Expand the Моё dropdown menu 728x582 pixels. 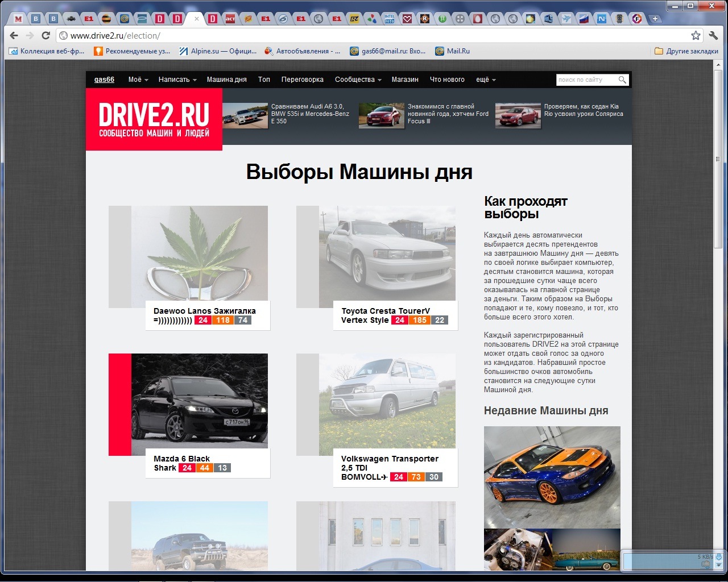click(x=138, y=80)
